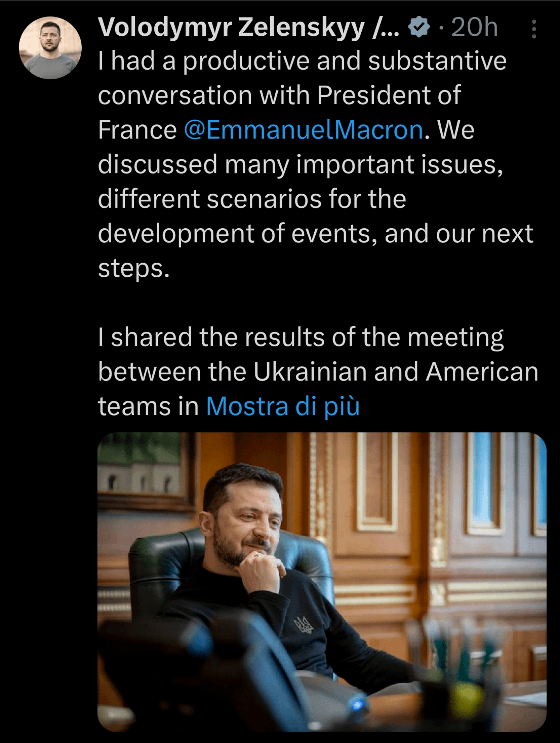Tap the final word "steps." of first paragraph

pos(134,268)
